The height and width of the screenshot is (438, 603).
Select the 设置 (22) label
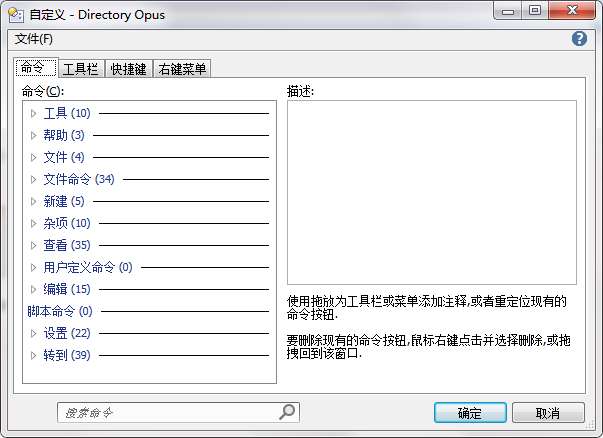67,333
